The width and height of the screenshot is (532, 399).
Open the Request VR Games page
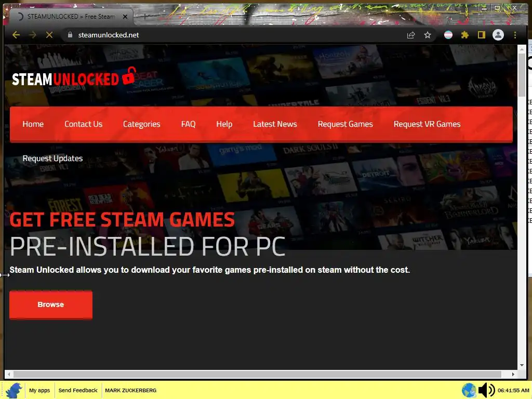pos(427,124)
